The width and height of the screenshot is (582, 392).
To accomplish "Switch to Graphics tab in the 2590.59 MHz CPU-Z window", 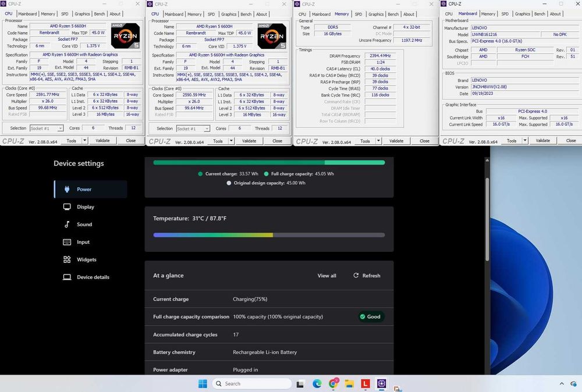I will tap(229, 14).
